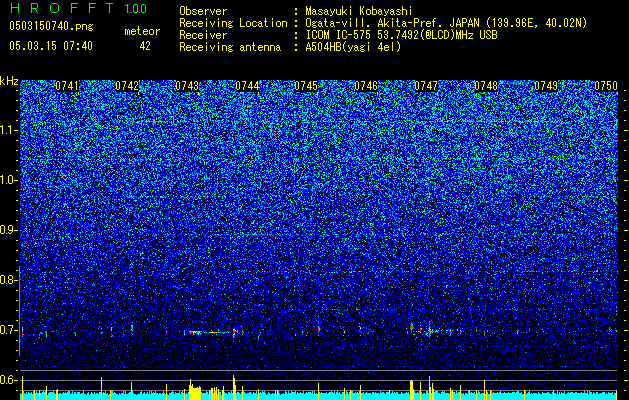Click the 0748 time marker
The width and height of the screenshot is (629, 400).
[486, 86]
